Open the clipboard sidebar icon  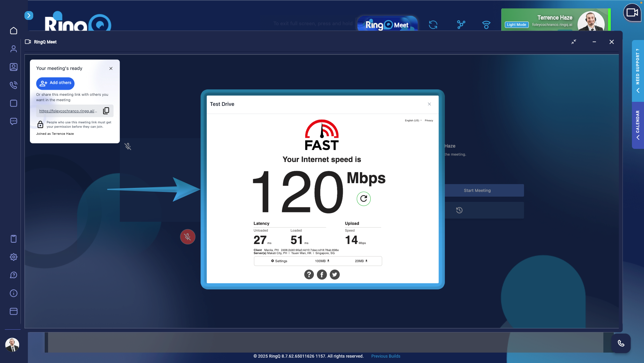[13, 239]
